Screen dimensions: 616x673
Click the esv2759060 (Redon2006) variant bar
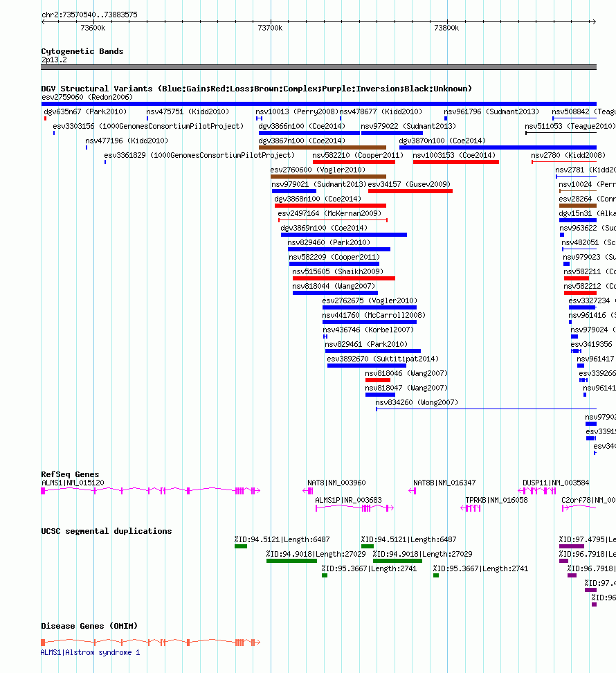pos(318,104)
